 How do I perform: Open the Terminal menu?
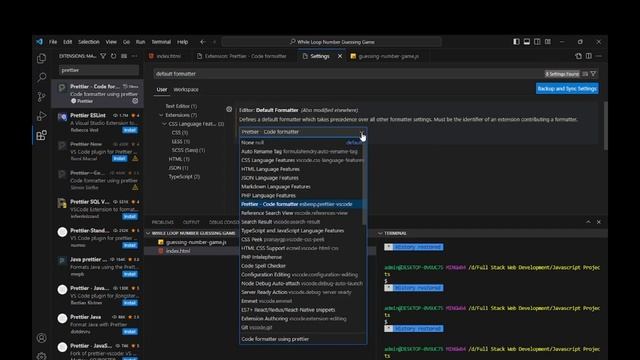click(161, 42)
